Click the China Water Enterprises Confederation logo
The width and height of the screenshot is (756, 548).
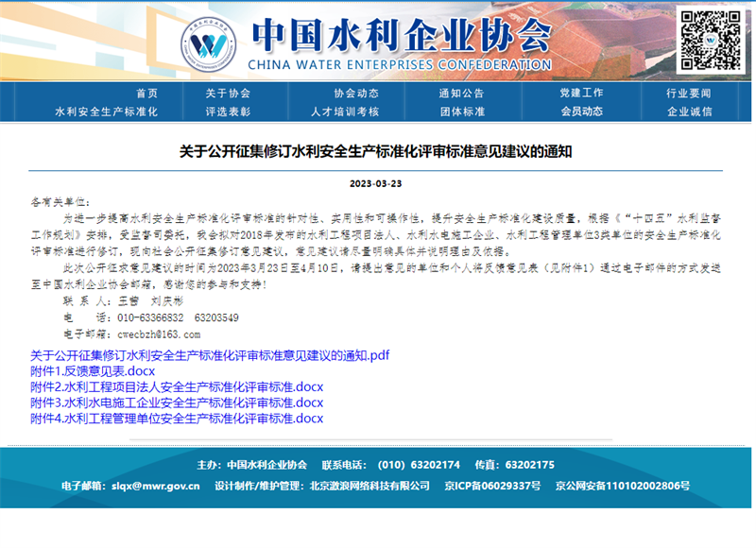207,43
